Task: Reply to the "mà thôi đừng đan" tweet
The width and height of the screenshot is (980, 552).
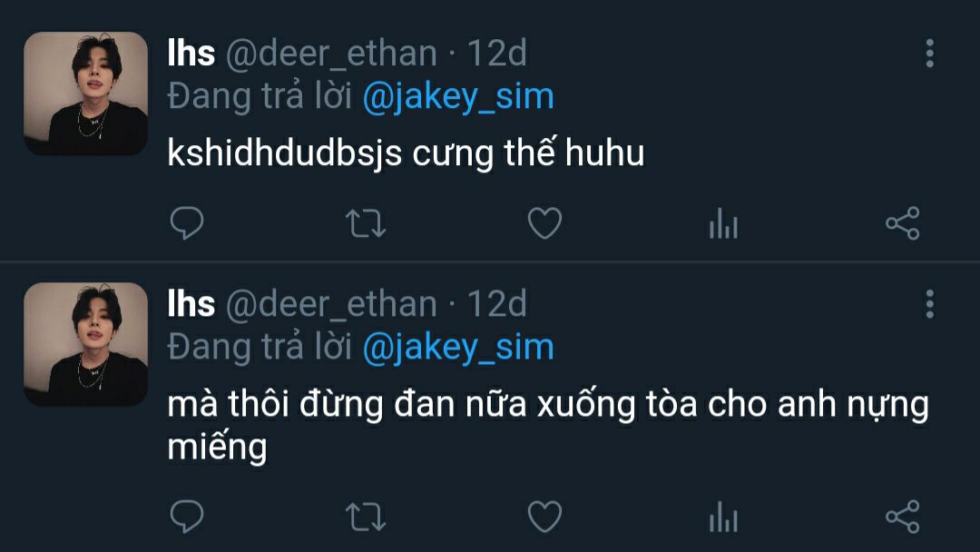Action: click(x=187, y=517)
